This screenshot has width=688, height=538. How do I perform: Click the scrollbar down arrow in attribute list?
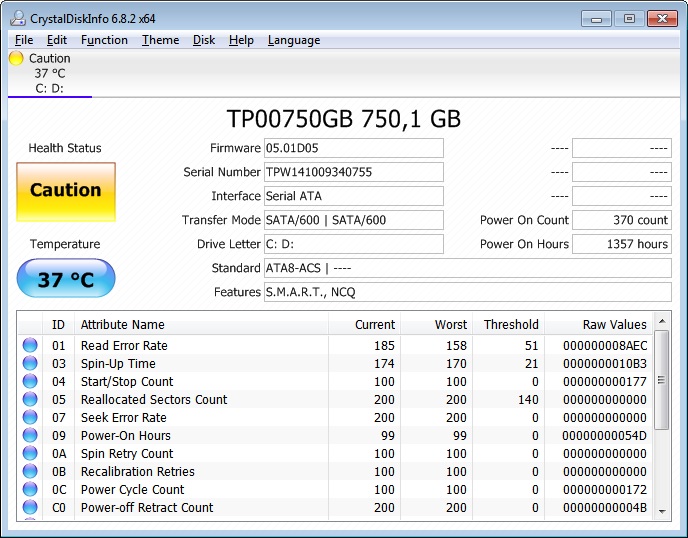pos(662,512)
